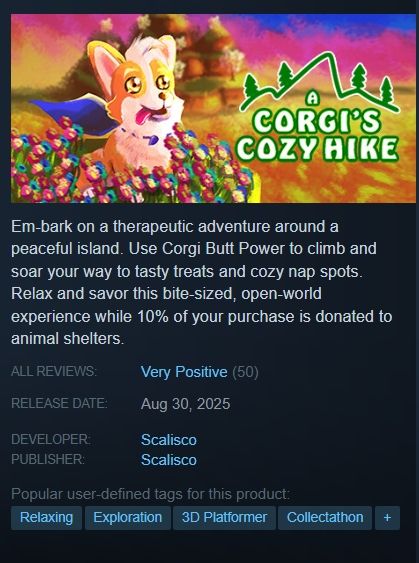Click the Aug 30, 2025 release date
This screenshot has width=419, height=563.
coord(185,404)
